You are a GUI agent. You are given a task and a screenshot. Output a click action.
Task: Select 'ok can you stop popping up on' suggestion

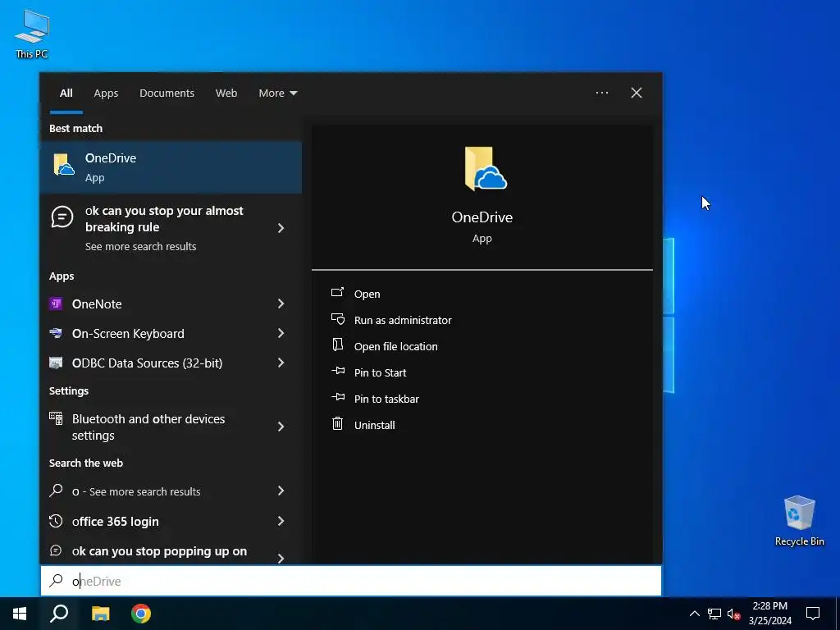[159, 551]
